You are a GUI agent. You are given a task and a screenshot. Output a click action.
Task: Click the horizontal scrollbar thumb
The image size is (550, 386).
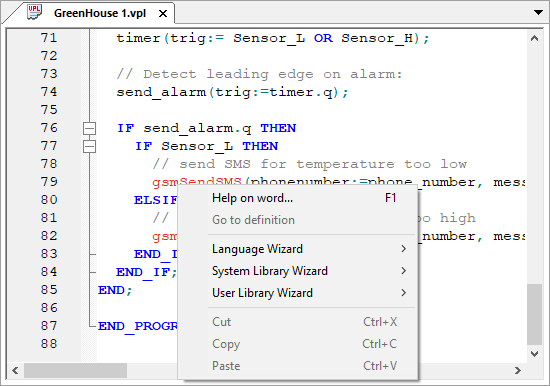75,371
